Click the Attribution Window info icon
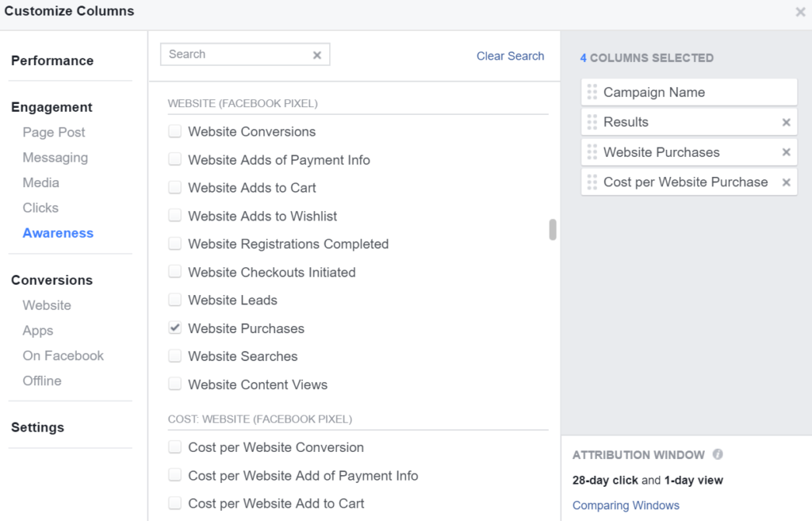The width and height of the screenshot is (812, 521). point(718,454)
